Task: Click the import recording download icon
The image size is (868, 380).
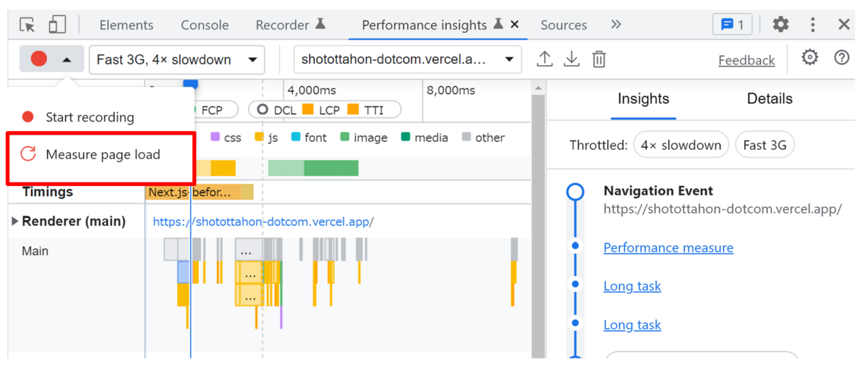Action: [571, 59]
